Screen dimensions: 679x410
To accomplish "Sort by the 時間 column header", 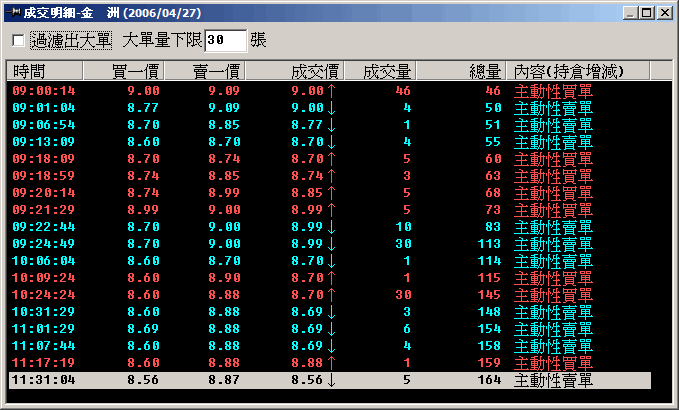I will point(45,72).
